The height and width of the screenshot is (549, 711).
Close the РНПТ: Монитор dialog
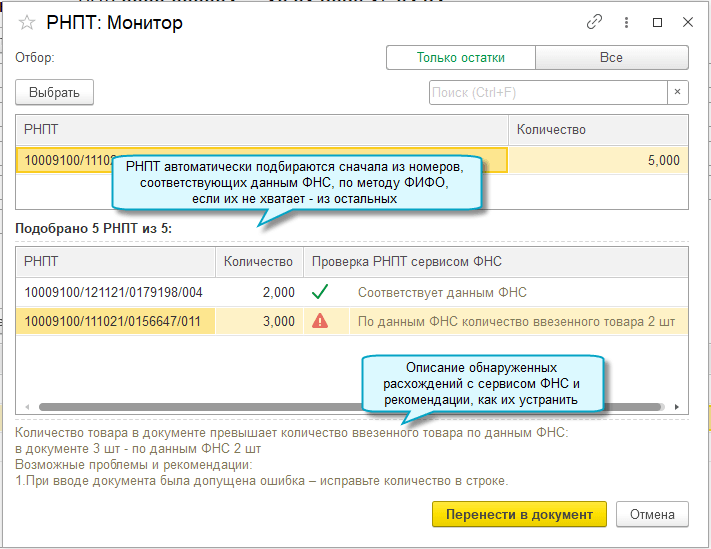(687, 22)
